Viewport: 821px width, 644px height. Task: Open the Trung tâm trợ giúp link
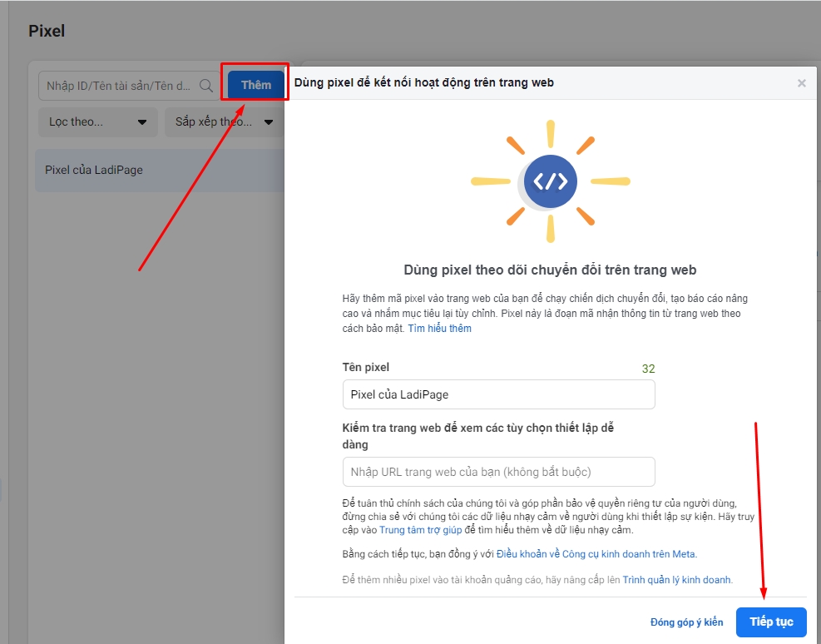coord(422,530)
